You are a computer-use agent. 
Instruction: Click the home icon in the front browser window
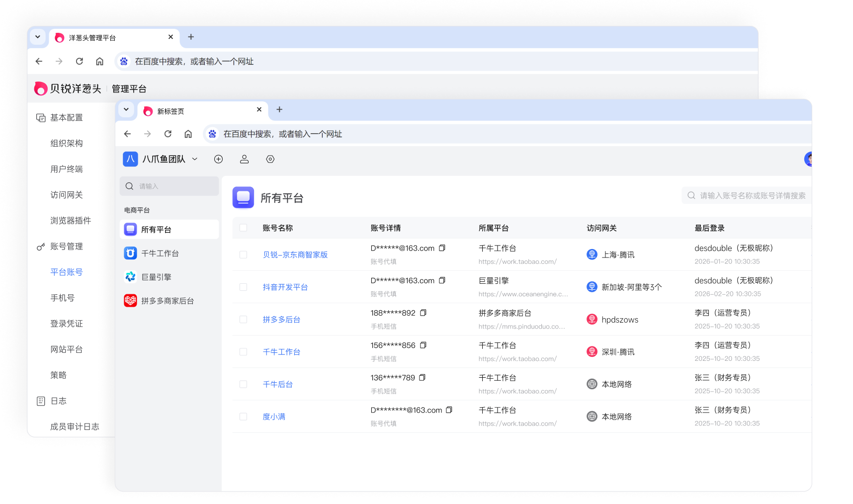click(x=188, y=134)
